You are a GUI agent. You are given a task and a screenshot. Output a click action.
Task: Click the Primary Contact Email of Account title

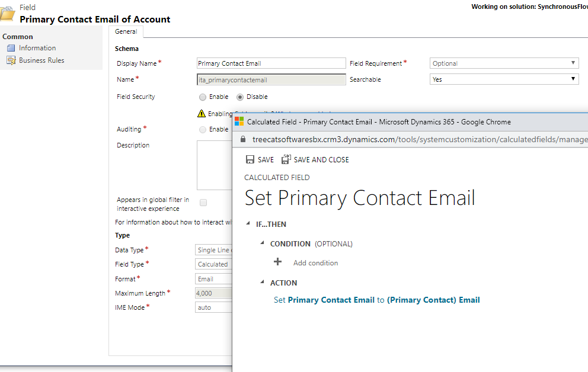(x=95, y=19)
